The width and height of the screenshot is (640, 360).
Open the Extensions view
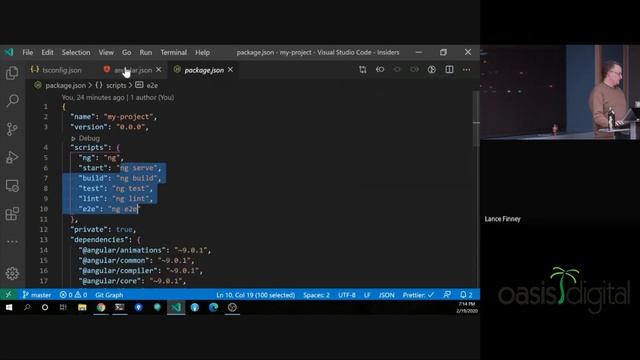[12, 213]
